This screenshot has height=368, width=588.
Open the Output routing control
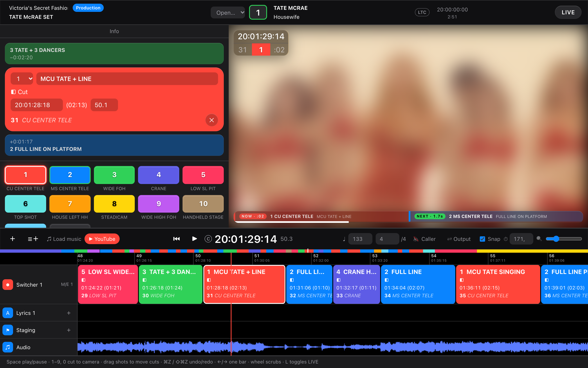click(459, 239)
